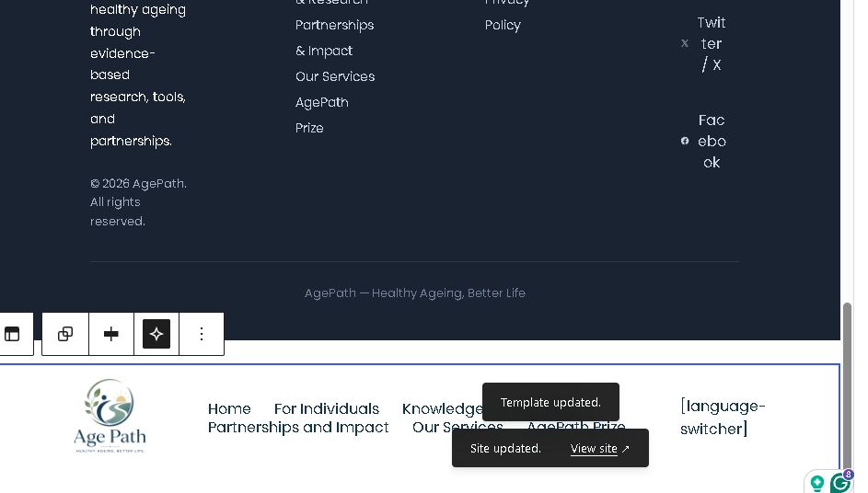Click the green lightbulb extension icon
Viewport: 868px width, 493px height.
pyautogui.click(x=817, y=483)
